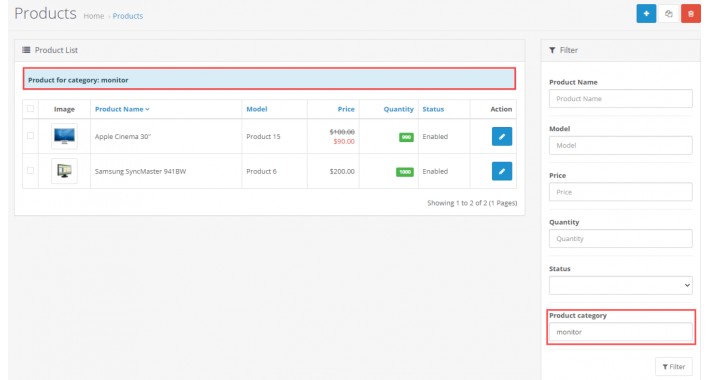
Task: Click the $90.00 special price
Action: [344, 141]
